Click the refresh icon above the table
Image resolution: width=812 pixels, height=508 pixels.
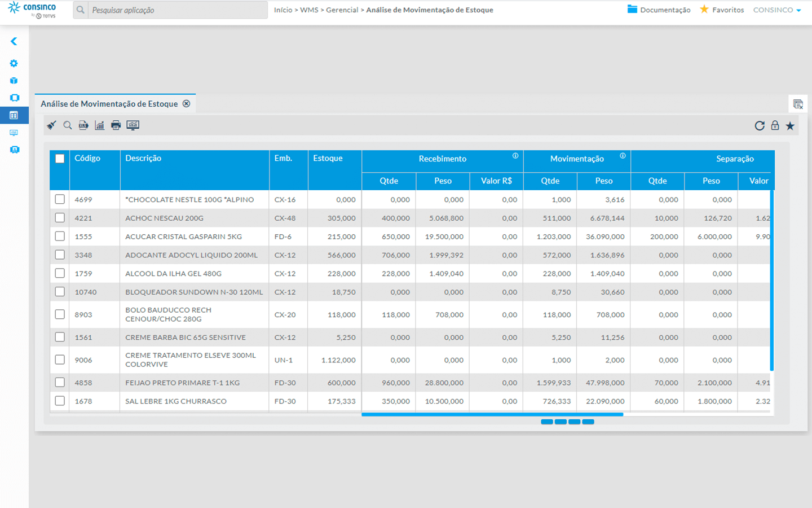pyautogui.click(x=760, y=126)
